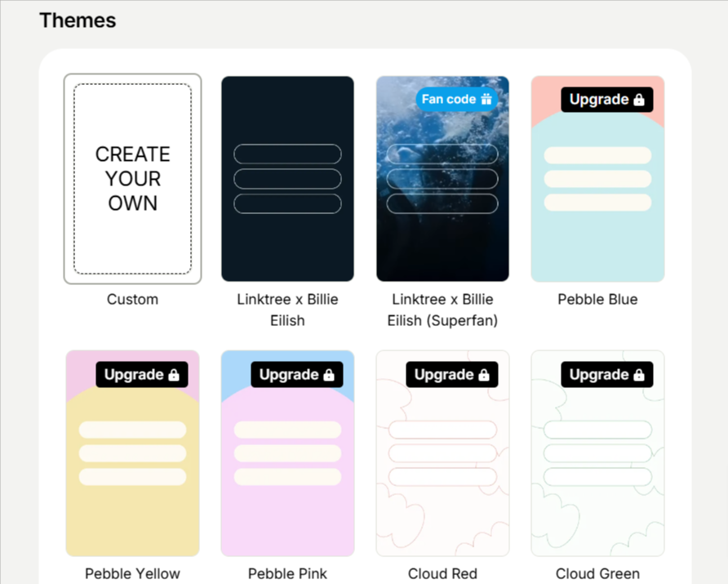The image size is (728, 584).
Task: Select the Pebble Pink theme
Action: click(287, 466)
